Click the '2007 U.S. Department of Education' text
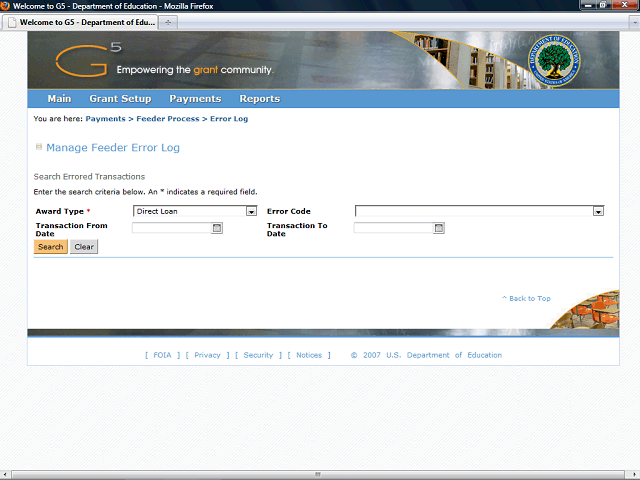 point(432,355)
